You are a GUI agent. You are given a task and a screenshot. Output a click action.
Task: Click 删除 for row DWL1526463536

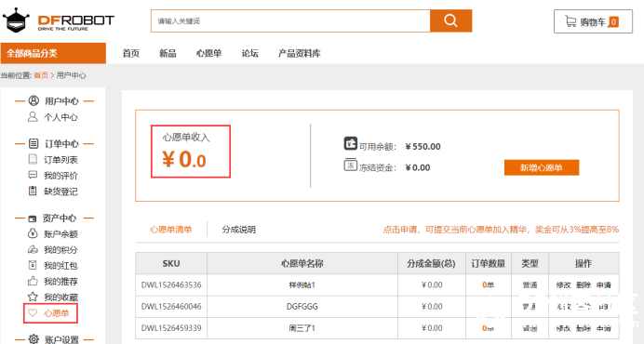(x=584, y=284)
